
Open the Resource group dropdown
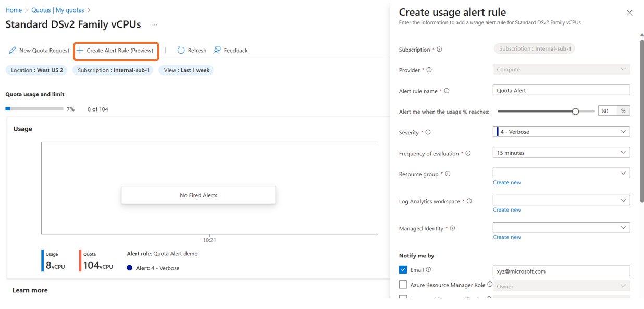point(561,173)
